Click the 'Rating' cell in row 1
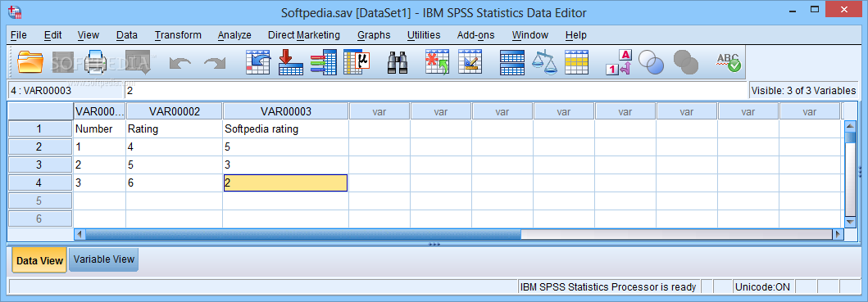The height and width of the screenshot is (302, 868). [175, 129]
